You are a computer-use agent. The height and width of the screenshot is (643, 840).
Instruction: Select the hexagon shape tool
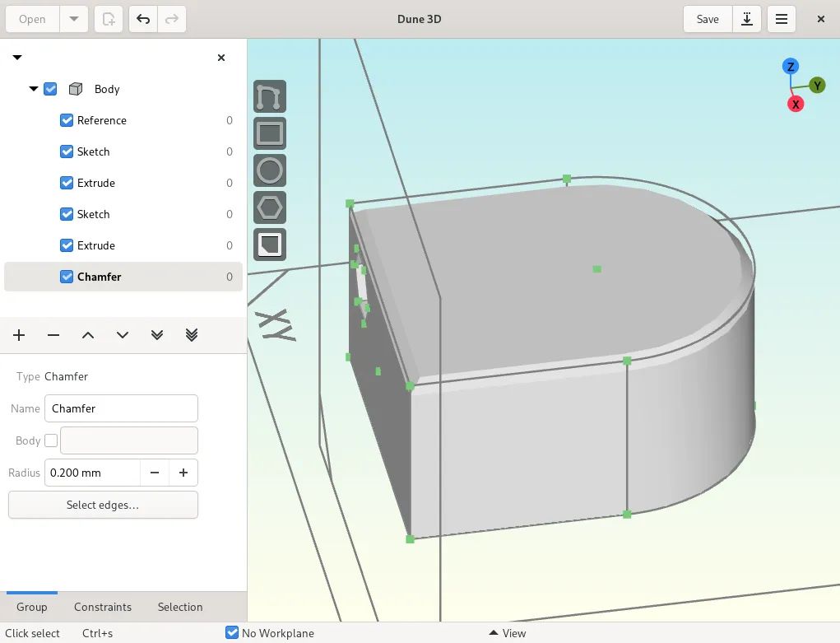click(270, 207)
